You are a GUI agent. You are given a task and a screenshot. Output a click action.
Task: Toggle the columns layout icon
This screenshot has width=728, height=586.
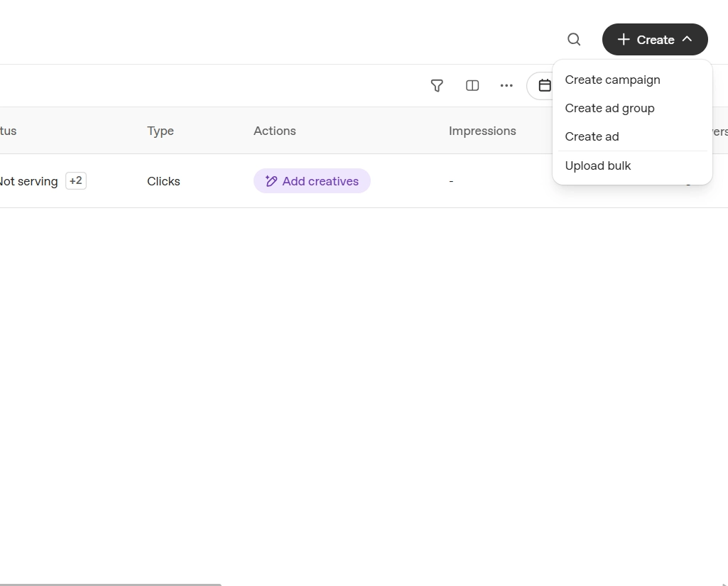click(x=472, y=85)
